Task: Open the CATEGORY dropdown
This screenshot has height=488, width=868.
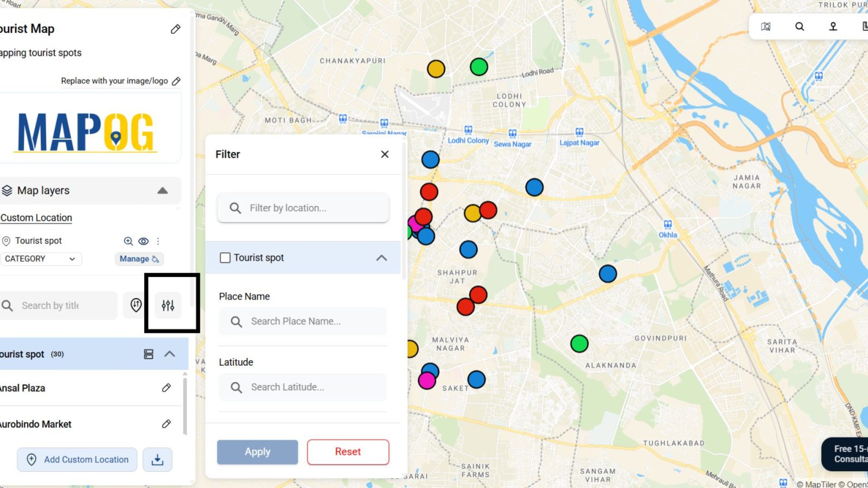Action: (41, 259)
